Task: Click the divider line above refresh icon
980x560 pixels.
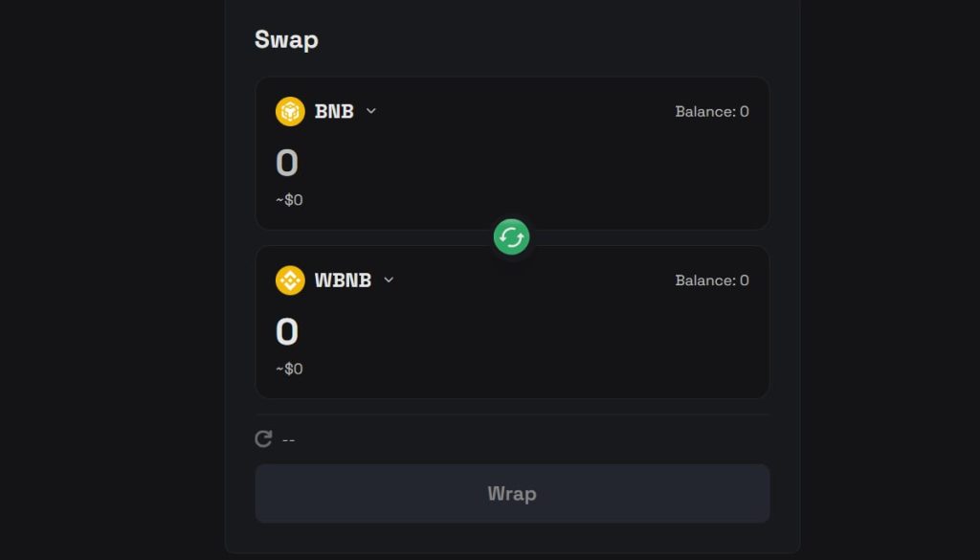Action: 512,414
